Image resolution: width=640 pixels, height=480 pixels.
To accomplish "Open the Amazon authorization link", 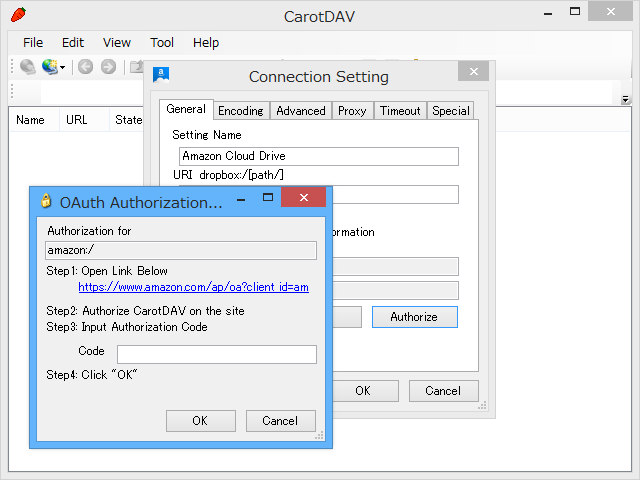I will click(193, 287).
